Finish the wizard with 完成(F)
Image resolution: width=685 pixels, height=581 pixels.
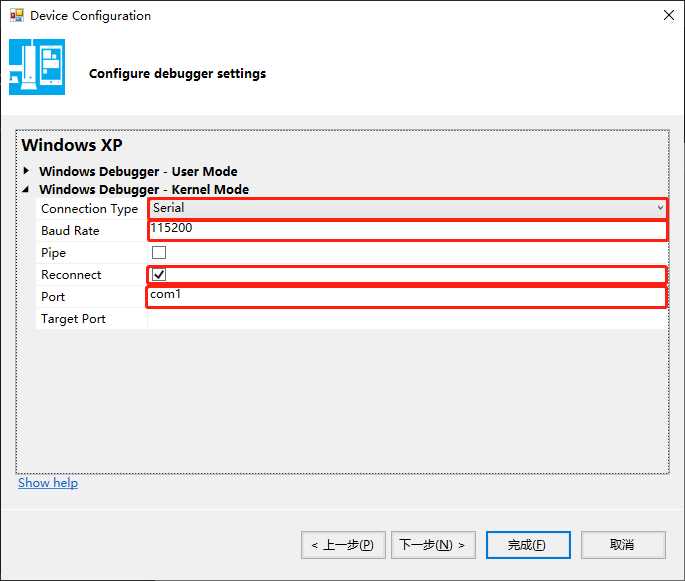point(528,545)
